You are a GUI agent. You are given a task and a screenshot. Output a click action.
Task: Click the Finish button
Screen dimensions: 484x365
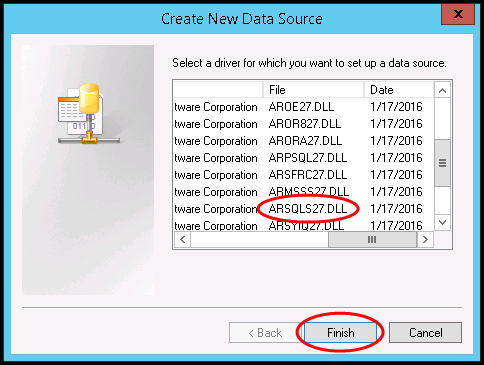pyautogui.click(x=340, y=332)
